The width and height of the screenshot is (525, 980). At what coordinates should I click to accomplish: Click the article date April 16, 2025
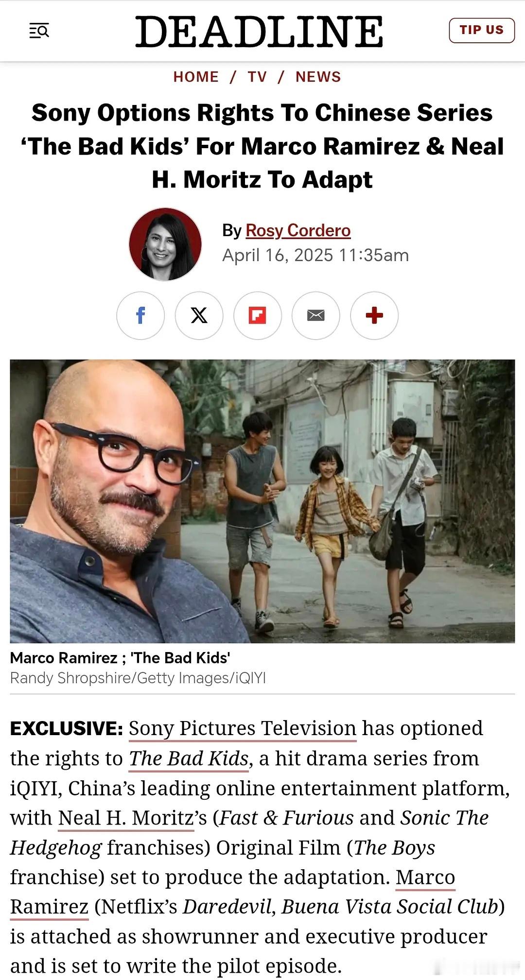point(278,255)
